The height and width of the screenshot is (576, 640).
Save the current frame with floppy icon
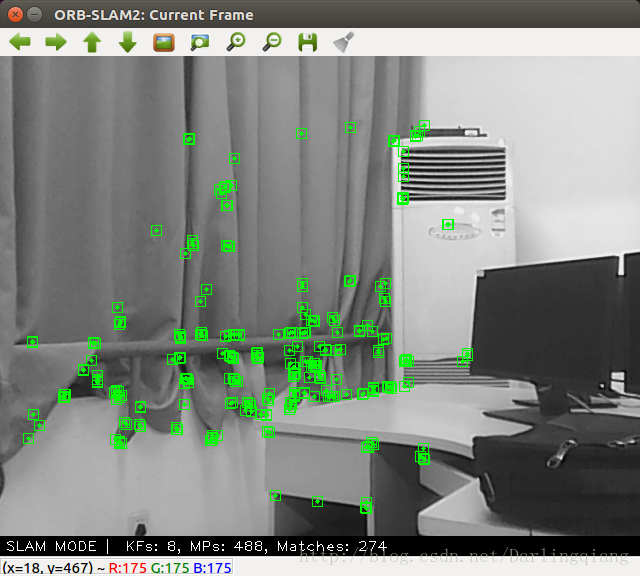[x=308, y=42]
